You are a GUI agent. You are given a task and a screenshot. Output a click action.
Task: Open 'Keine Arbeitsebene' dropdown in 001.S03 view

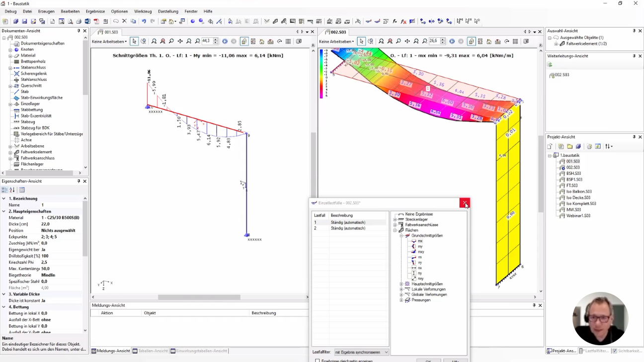coord(109,42)
